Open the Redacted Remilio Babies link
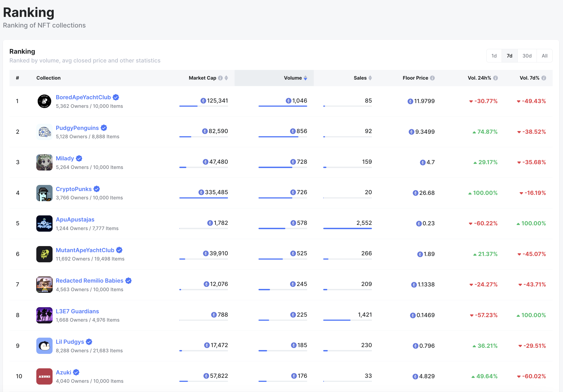This screenshot has height=392, width=563. (90, 281)
